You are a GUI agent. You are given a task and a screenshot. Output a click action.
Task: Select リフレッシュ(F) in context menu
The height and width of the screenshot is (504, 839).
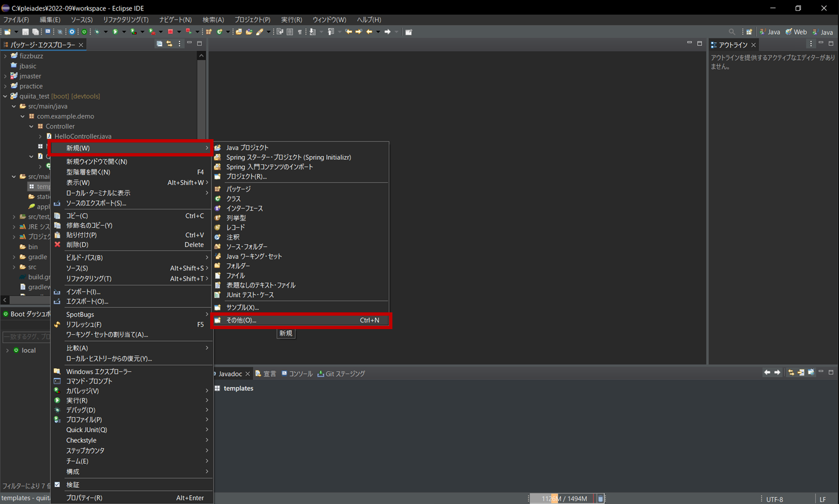[x=132, y=324]
